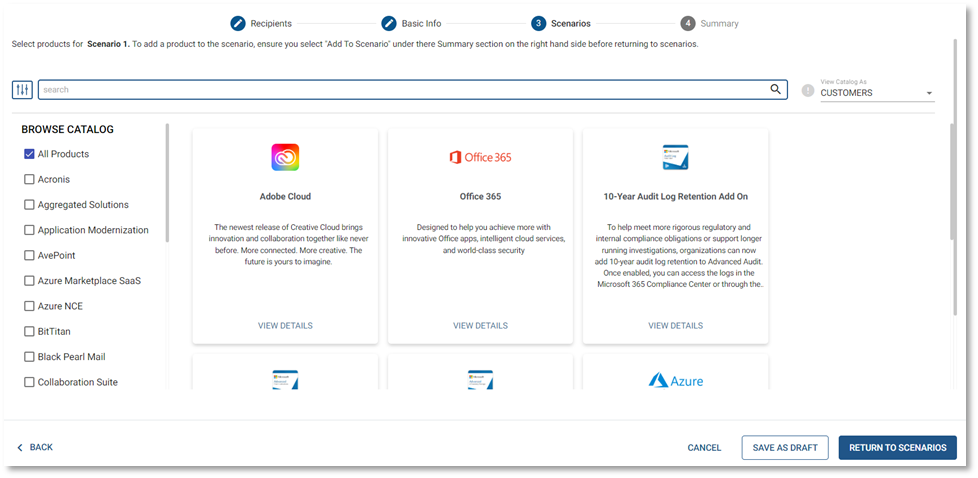Check the Black Pearl Mail checkbox

(x=29, y=357)
